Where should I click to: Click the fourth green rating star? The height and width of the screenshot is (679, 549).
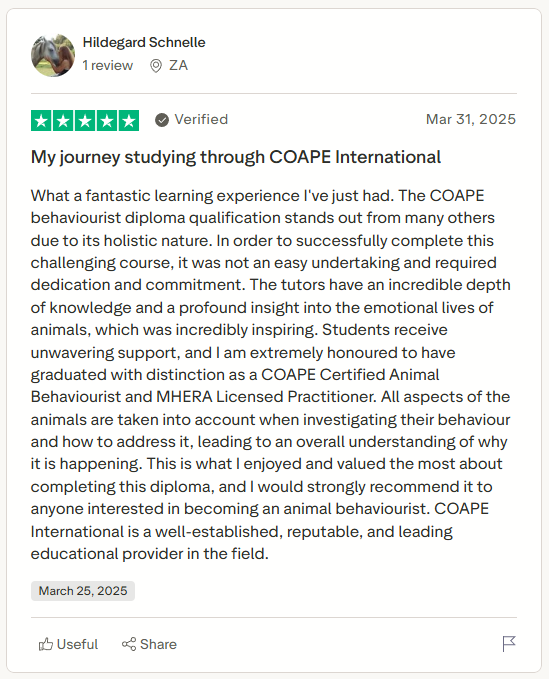tap(107, 121)
